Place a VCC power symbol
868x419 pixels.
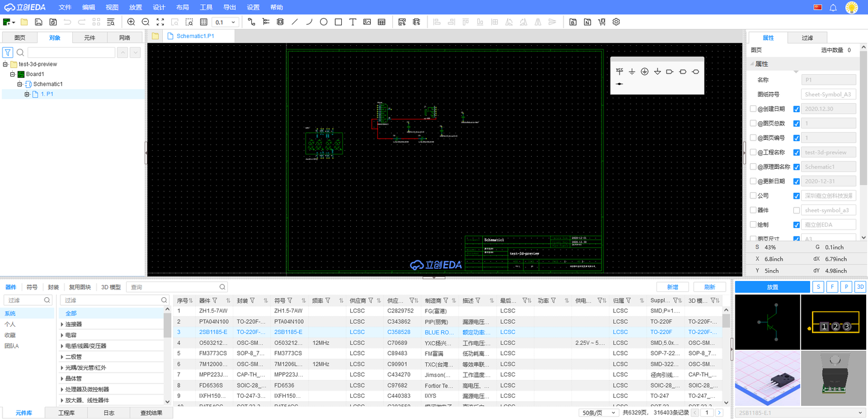pyautogui.click(x=620, y=71)
